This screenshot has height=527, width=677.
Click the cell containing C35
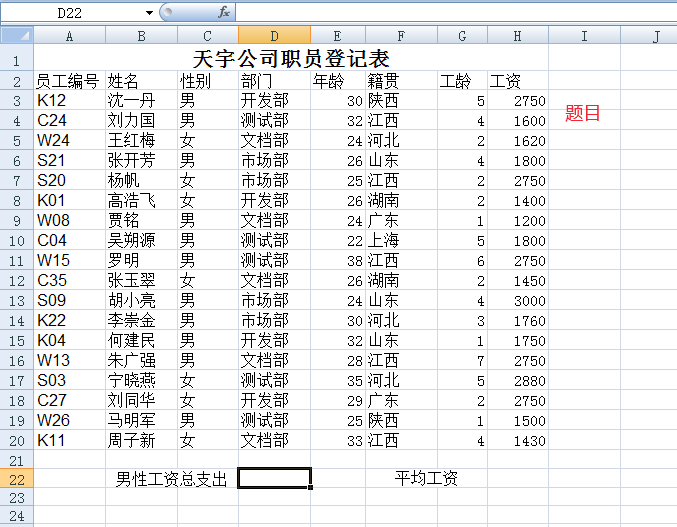70,281
